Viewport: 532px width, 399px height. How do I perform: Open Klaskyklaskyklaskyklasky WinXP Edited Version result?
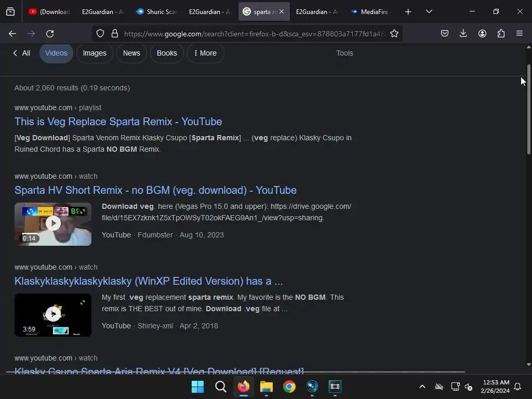click(x=148, y=281)
